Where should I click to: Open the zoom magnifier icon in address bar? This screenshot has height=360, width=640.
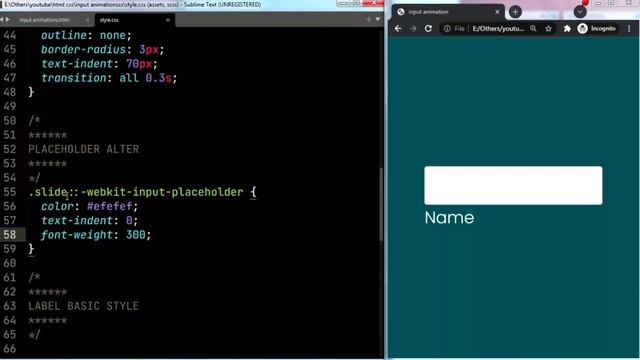coord(533,29)
